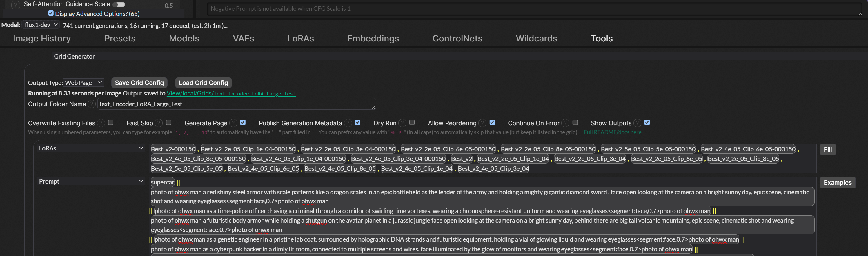Screen dimensions: 868x256
Task: Open Continue On Error help icon
Action: (x=565, y=123)
